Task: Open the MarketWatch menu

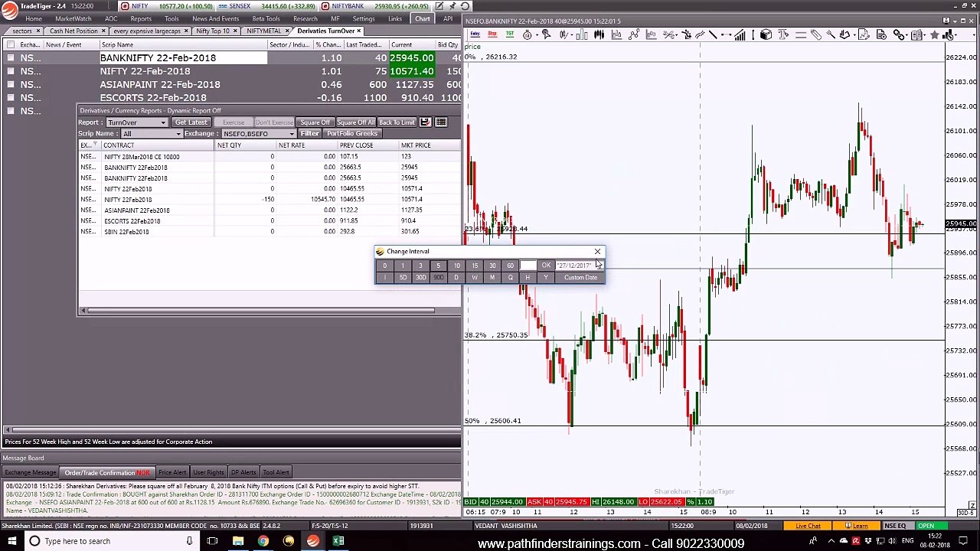Action: 73,19
